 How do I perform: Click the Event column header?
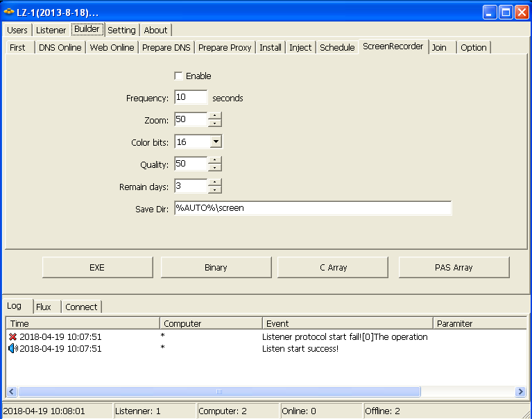(x=347, y=323)
